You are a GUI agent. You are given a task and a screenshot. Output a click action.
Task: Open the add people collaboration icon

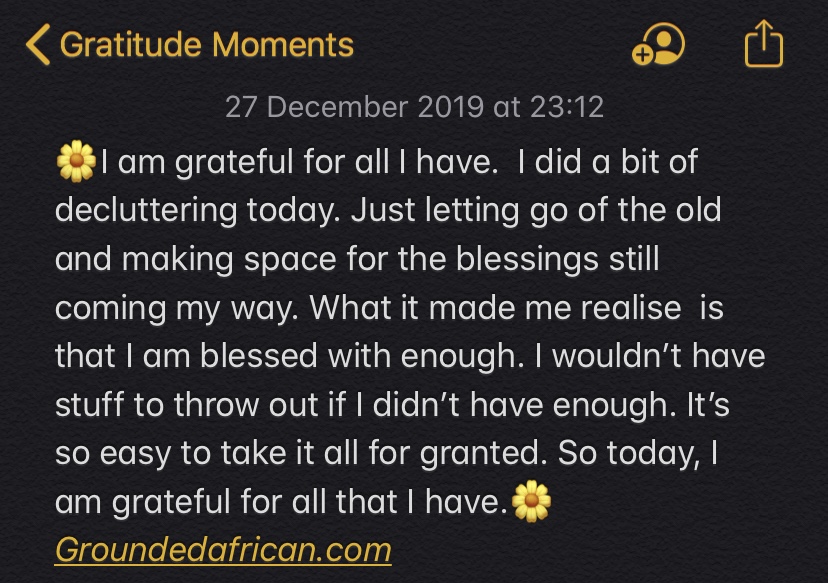click(659, 45)
